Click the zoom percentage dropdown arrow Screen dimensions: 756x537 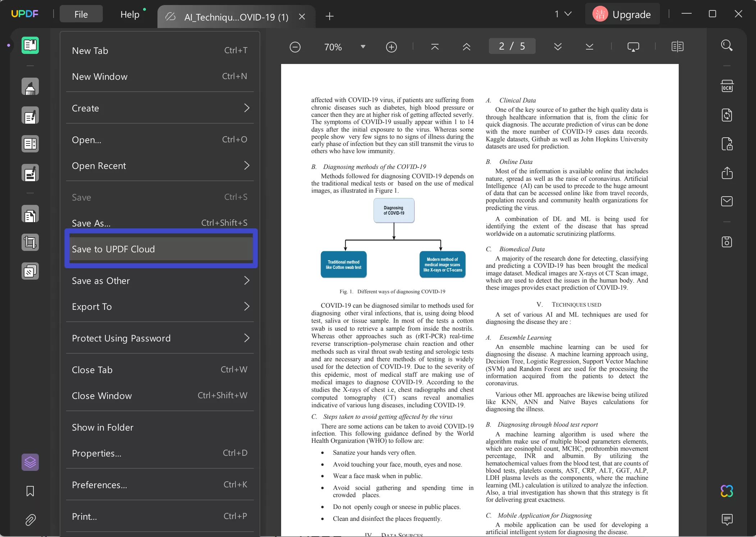tap(363, 46)
